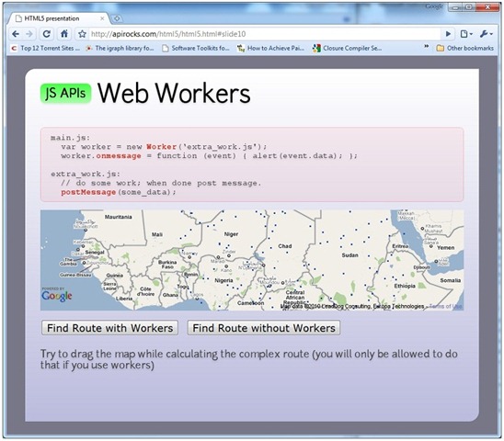The width and height of the screenshot is (504, 441).
Task: Click the Somalia label on the map
Action: coord(451,280)
